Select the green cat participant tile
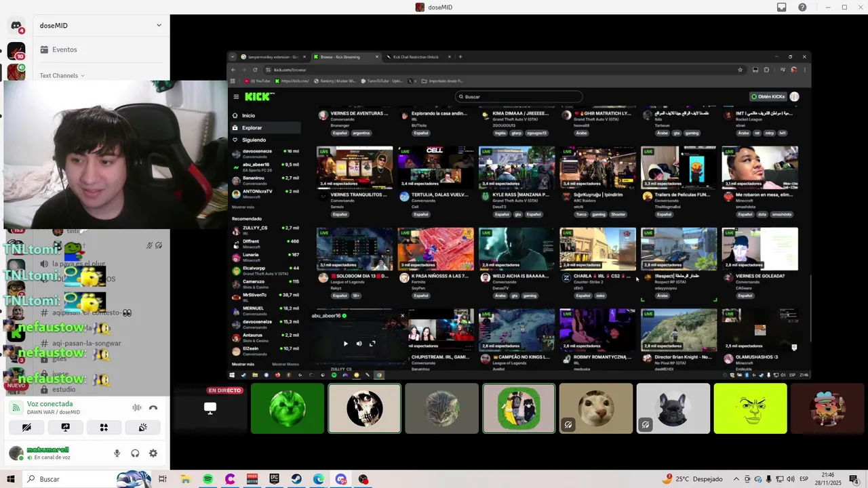 click(288, 409)
